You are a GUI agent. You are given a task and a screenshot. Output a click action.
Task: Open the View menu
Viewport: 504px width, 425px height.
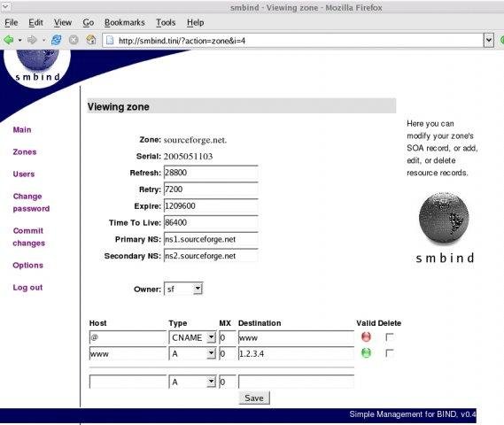pos(63,22)
